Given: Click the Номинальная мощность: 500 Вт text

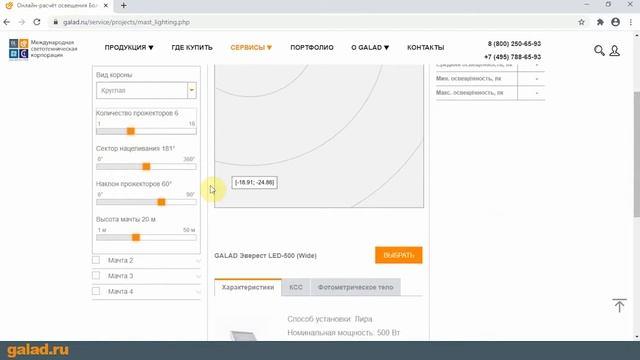Looking at the screenshot, I should (343, 333).
